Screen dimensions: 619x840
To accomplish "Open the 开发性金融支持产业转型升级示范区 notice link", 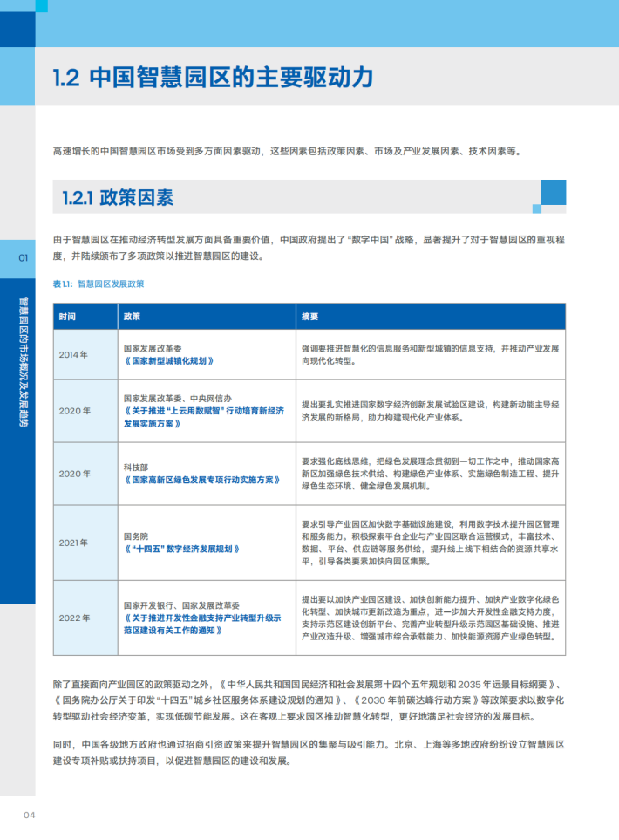I will 202,624.
